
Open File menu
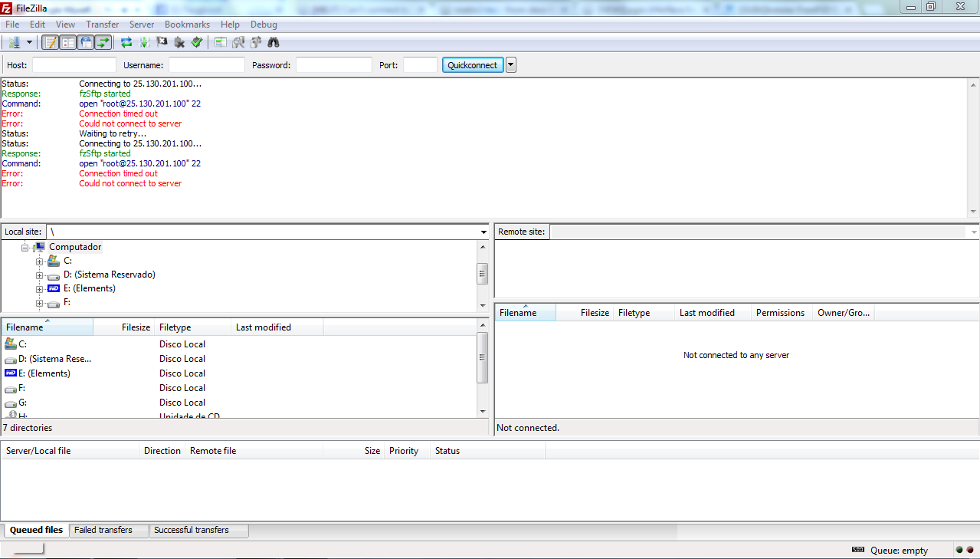(12, 25)
